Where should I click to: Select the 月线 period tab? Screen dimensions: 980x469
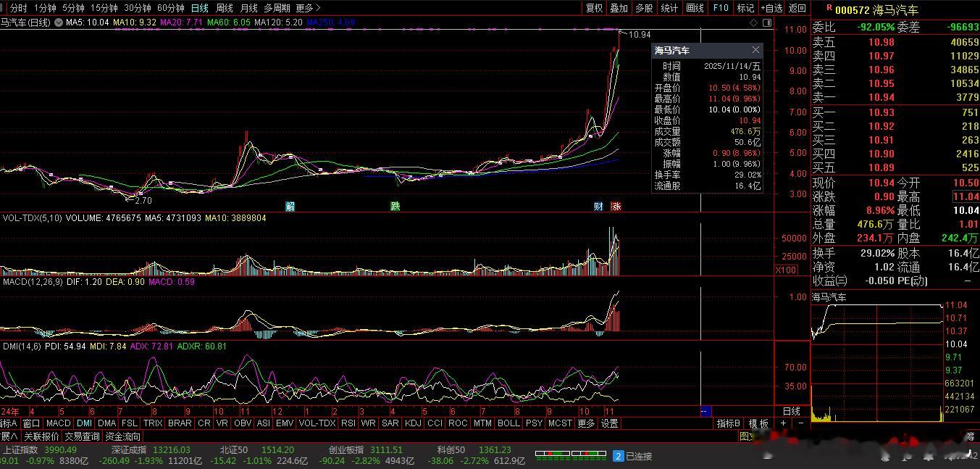click(x=248, y=8)
